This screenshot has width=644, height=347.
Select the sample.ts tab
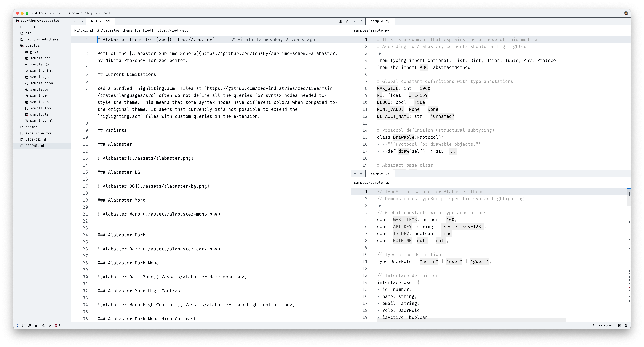380,173
